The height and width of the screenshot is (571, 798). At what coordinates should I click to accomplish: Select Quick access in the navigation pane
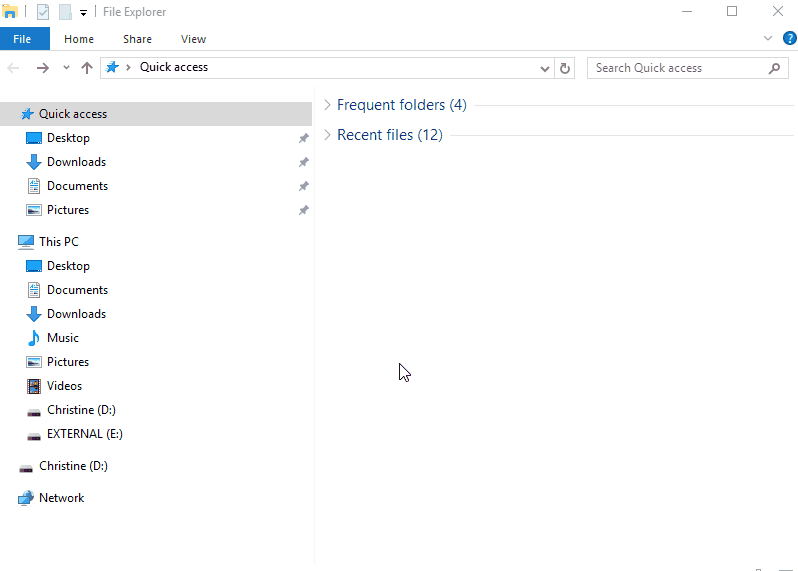point(156,114)
